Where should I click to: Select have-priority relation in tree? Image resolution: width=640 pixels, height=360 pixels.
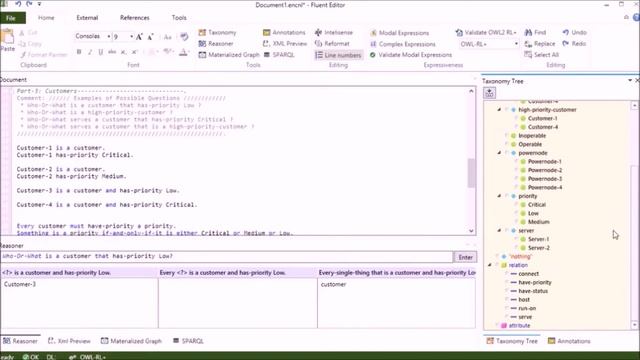point(535,282)
